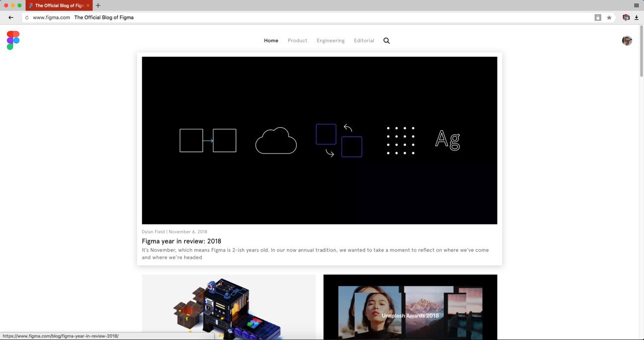
Task: Open the user profile avatar
Action: pyautogui.click(x=627, y=41)
